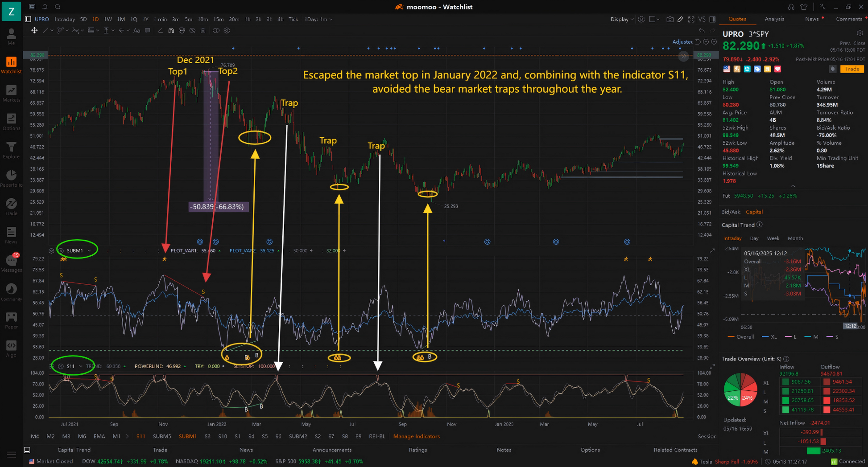Open the VS compare feature
868x467 pixels.
[702, 20]
